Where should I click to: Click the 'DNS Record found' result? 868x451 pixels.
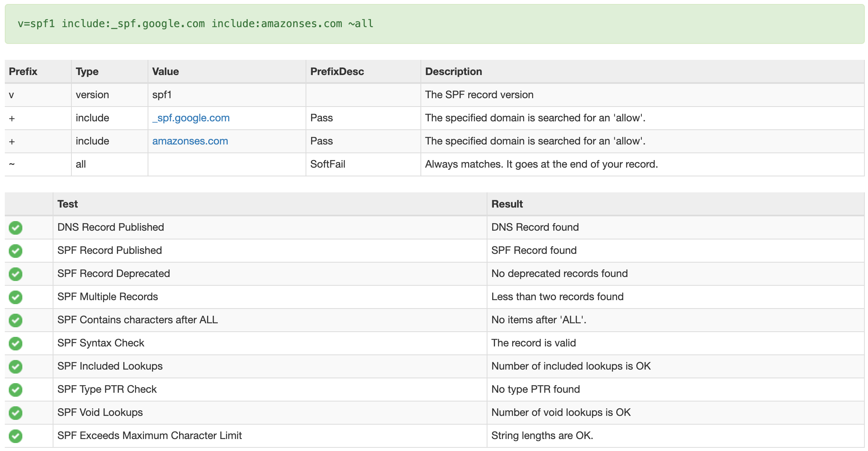click(535, 227)
